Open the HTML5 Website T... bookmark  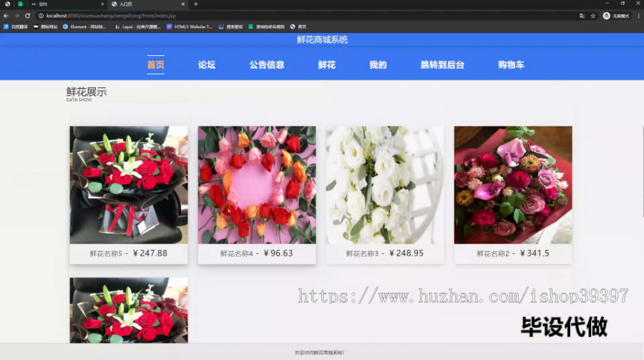(x=190, y=26)
